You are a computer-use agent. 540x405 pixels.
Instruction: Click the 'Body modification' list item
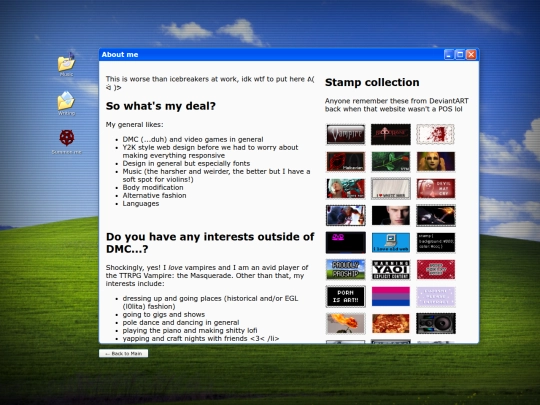point(153,187)
